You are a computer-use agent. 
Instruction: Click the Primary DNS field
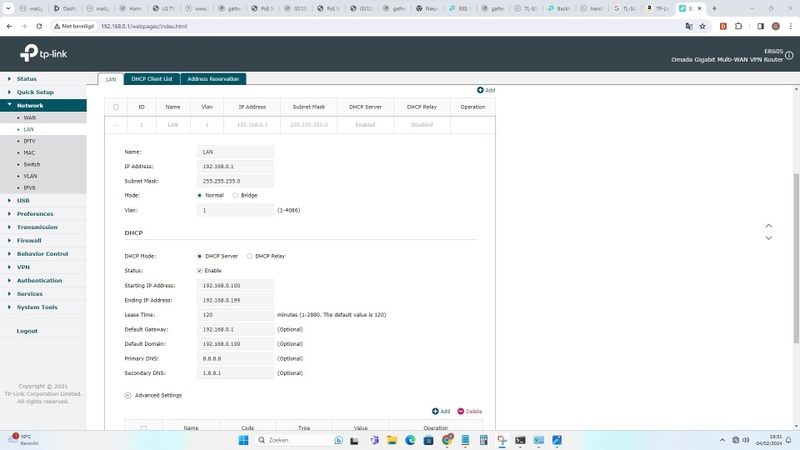point(235,359)
